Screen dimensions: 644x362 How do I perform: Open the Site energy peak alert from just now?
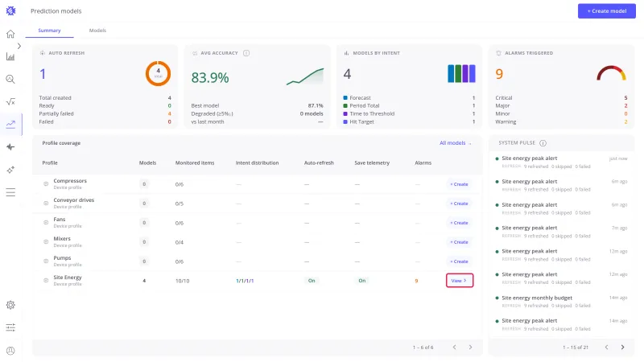pyautogui.click(x=561, y=162)
